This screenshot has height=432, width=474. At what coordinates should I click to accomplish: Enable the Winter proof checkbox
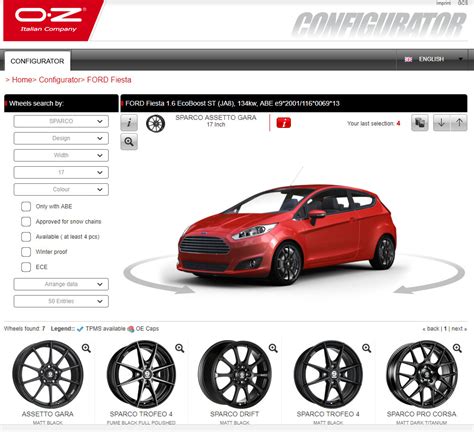click(26, 252)
